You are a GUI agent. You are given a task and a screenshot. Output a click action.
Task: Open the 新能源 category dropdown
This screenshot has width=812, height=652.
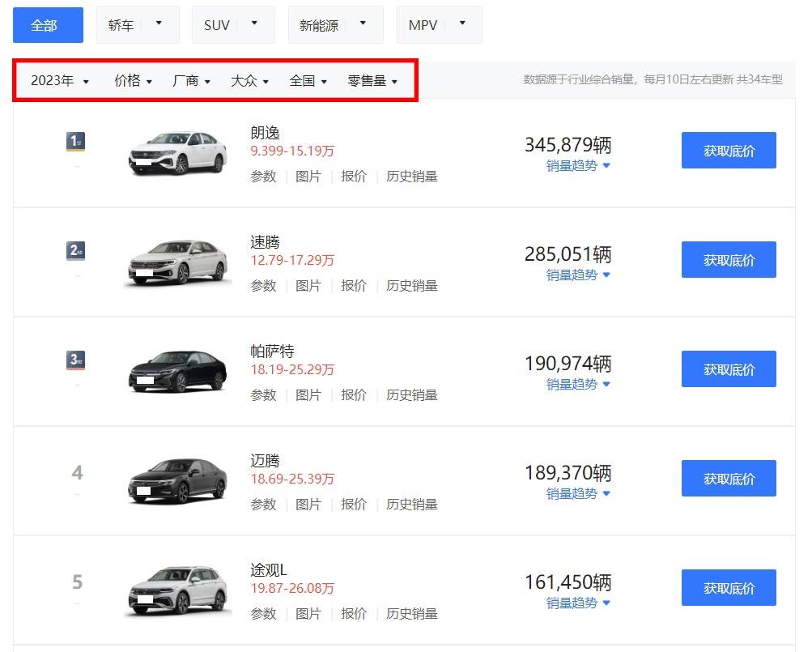(336, 25)
